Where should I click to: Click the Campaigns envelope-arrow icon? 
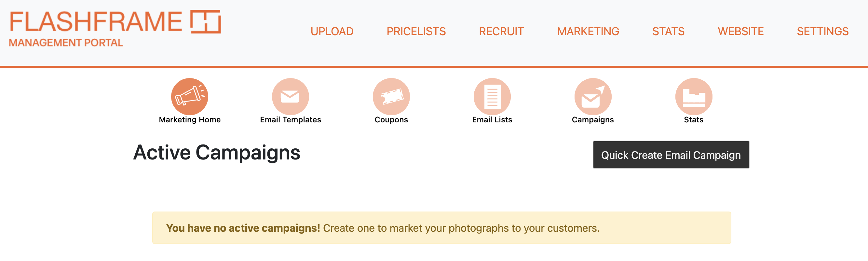(x=593, y=96)
